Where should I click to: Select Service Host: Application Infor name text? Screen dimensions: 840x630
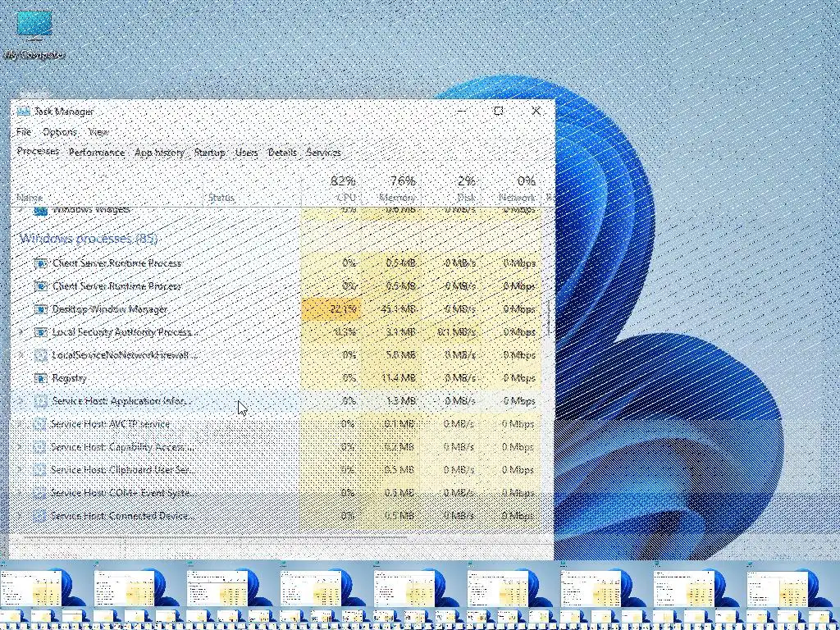point(121,400)
